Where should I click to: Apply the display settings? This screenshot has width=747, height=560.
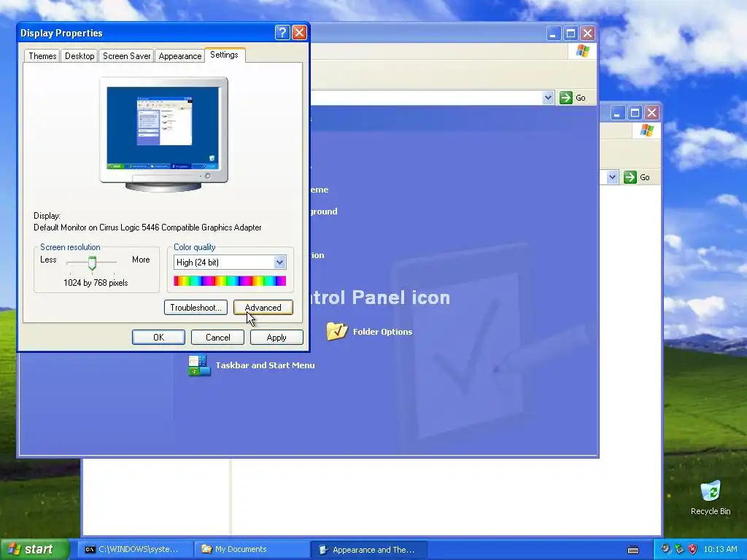coord(276,337)
